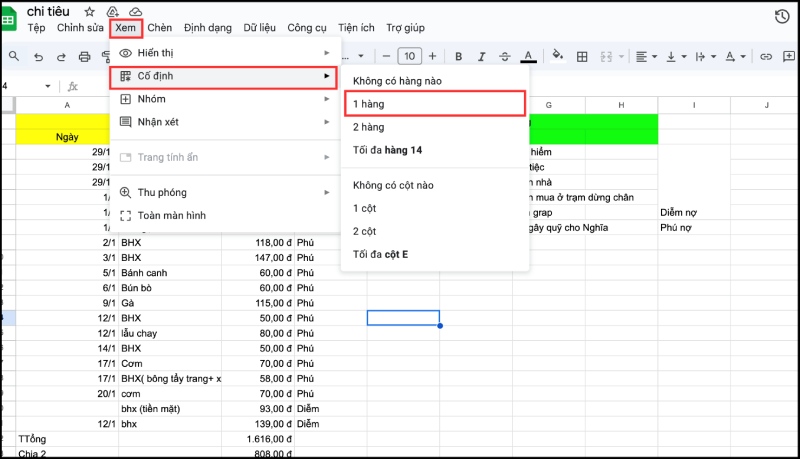Open the Định dạng menu

(x=208, y=28)
